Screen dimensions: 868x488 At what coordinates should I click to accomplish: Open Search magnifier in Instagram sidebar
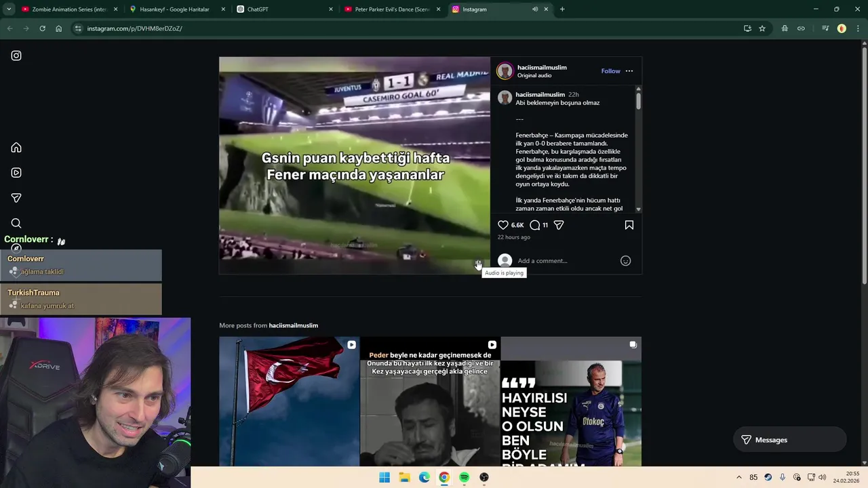click(16, 223)
